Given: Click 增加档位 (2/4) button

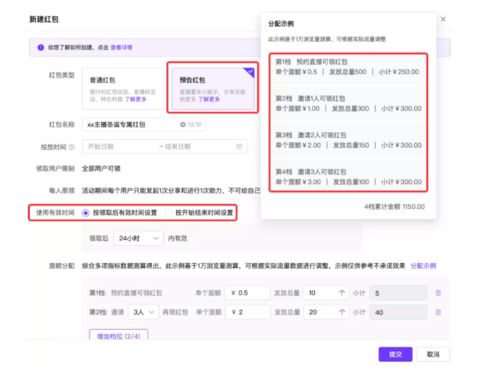Looking at the screenshot, I should [x=119, y=335].
